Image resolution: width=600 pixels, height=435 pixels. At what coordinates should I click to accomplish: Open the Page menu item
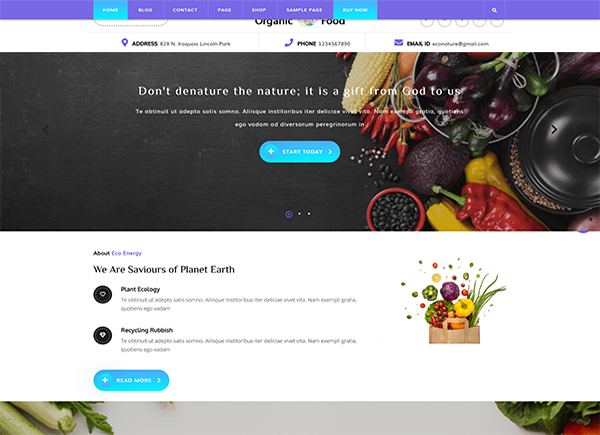point(225,10)
